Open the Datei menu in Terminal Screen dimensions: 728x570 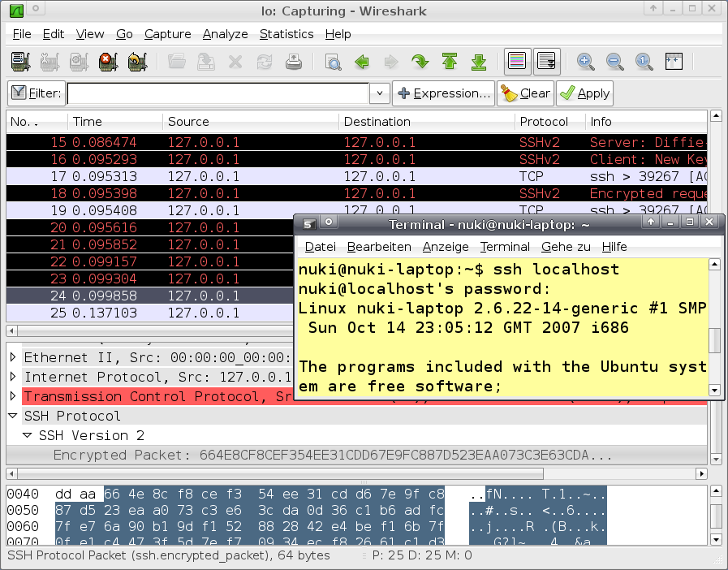[321, 247]
